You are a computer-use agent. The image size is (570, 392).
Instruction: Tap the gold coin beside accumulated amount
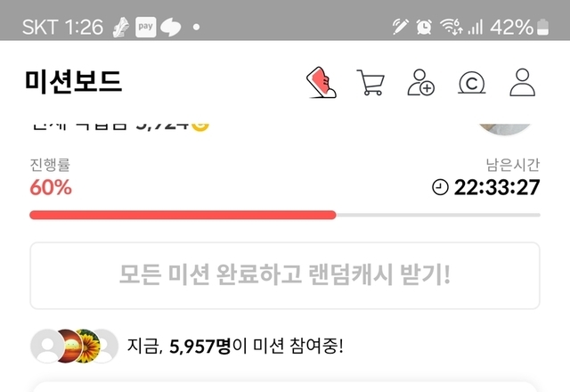(x=200, y=127)
